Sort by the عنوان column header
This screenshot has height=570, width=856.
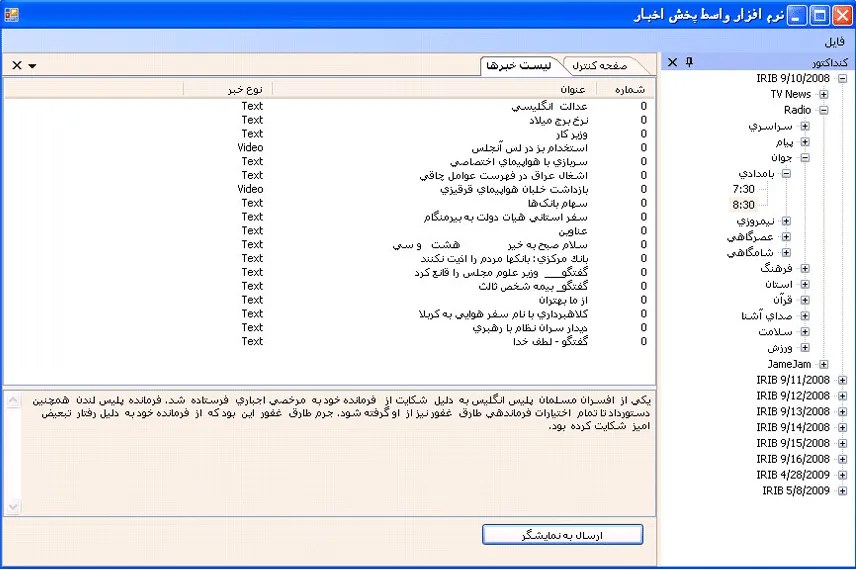pos(435,89)
